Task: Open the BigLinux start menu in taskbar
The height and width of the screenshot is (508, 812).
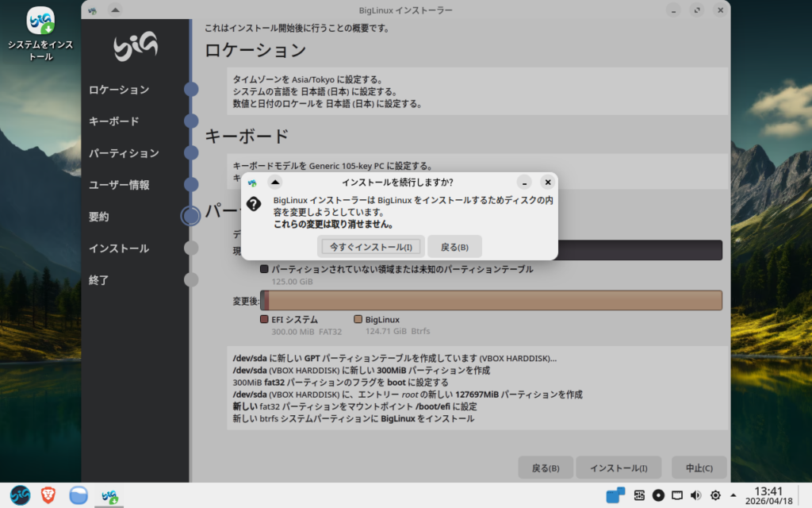Action: 20,495
